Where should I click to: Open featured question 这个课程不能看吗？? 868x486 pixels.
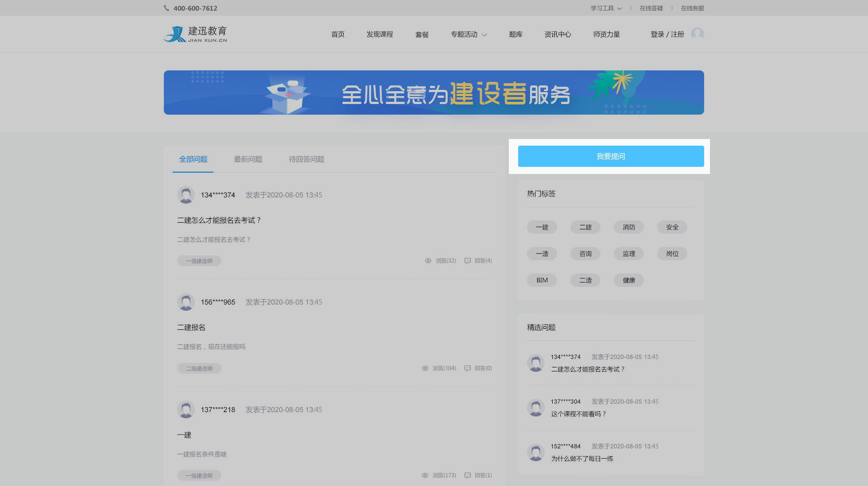[578, 414]
